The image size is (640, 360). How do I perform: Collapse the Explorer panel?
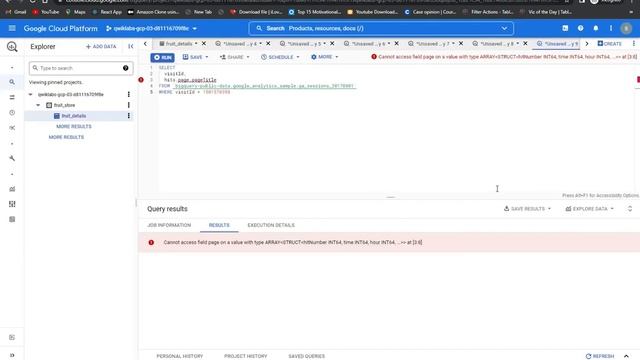point(131,47)
